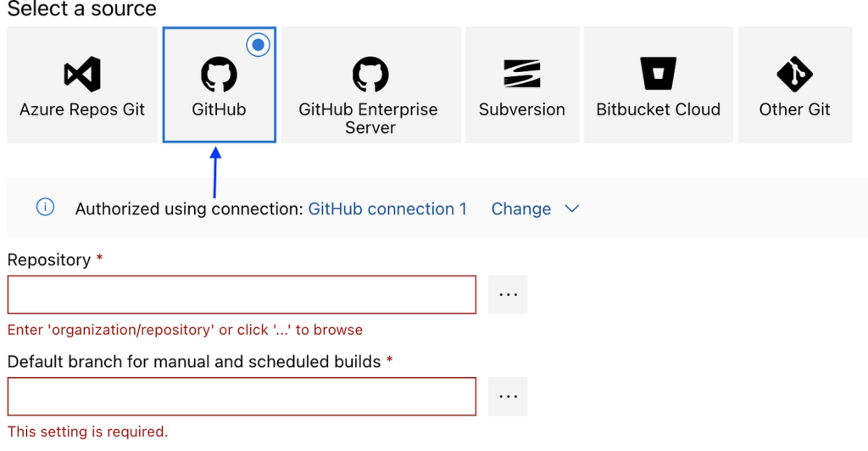
Task: Select the Other Git source label
Action: (x=794, y=109)
